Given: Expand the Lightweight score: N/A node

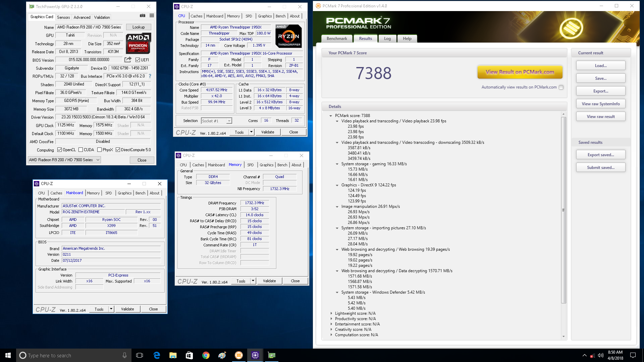Looking at the screenshot, I should coord(331,313).
